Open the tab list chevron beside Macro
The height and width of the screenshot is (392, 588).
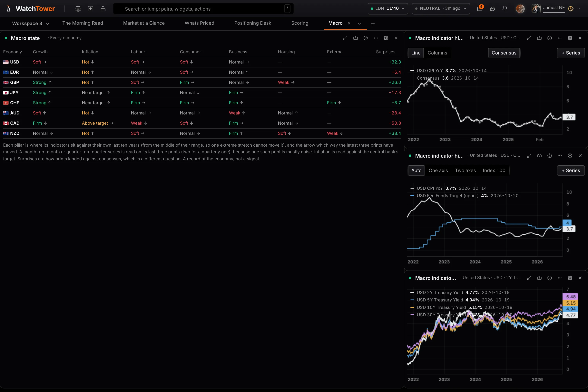tap(359, 24)
